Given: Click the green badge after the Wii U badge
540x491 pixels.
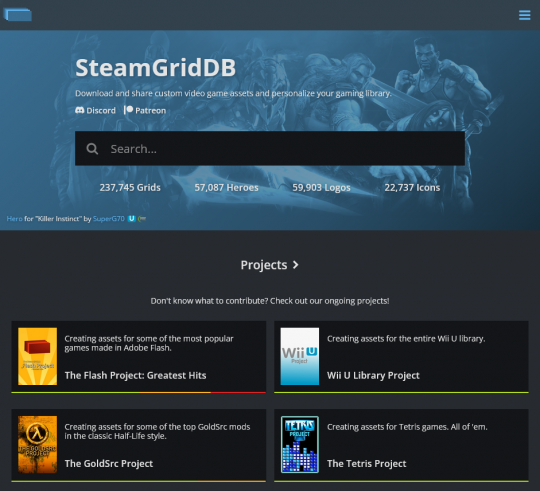Looking at the screenshot, I should point(142,219).
